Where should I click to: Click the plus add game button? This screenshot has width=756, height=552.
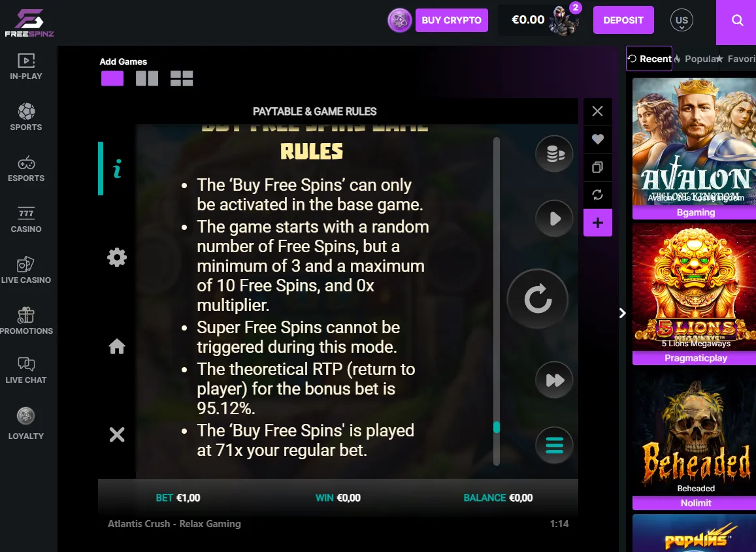click(598, 223)
